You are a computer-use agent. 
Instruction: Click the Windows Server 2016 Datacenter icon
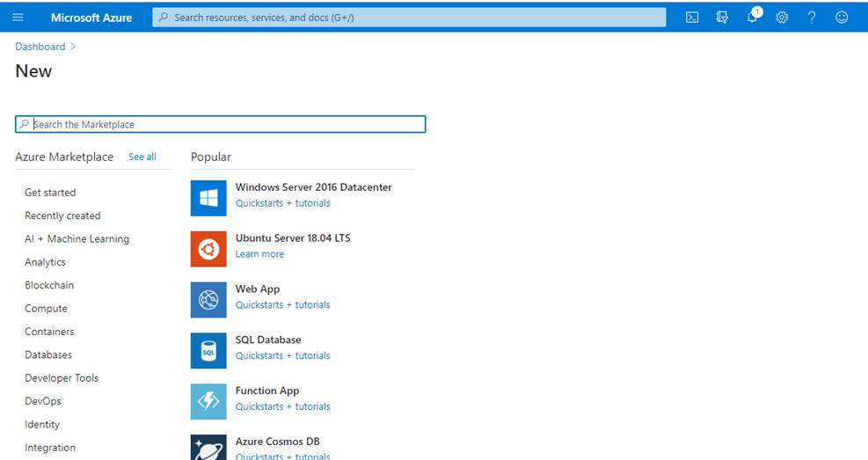208,198
